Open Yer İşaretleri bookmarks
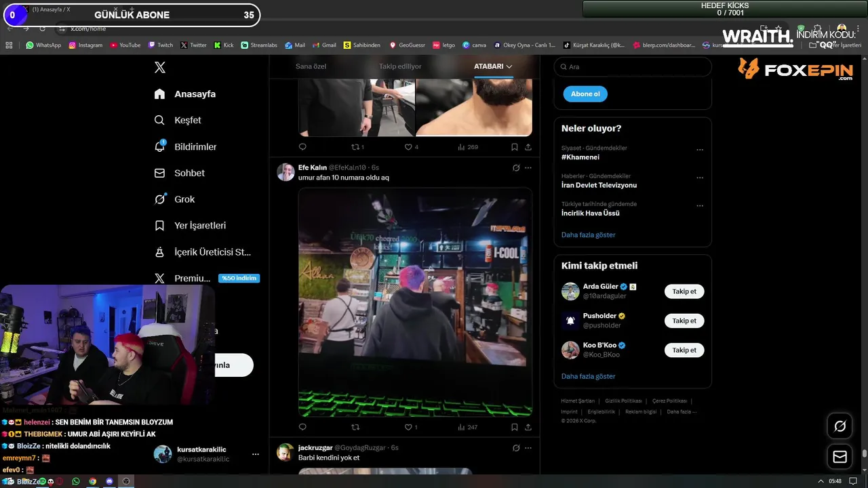The width and height of the screenshot is (868, 488). point(190,225)
